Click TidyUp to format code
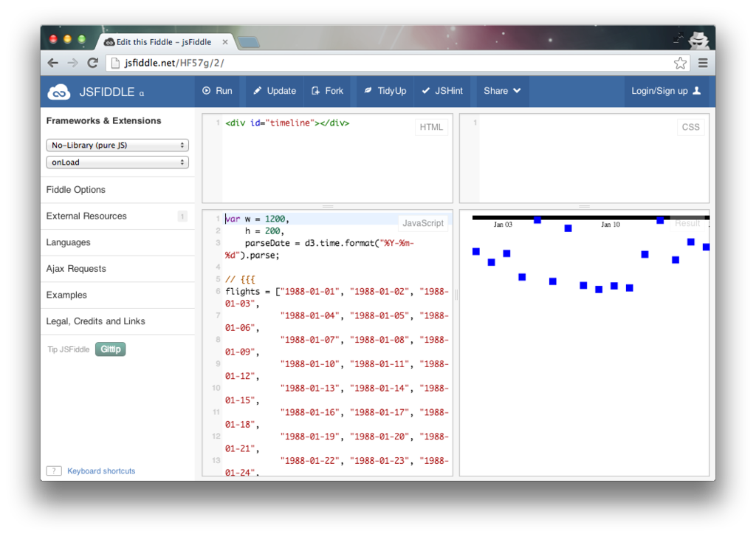 click(385, 91)
